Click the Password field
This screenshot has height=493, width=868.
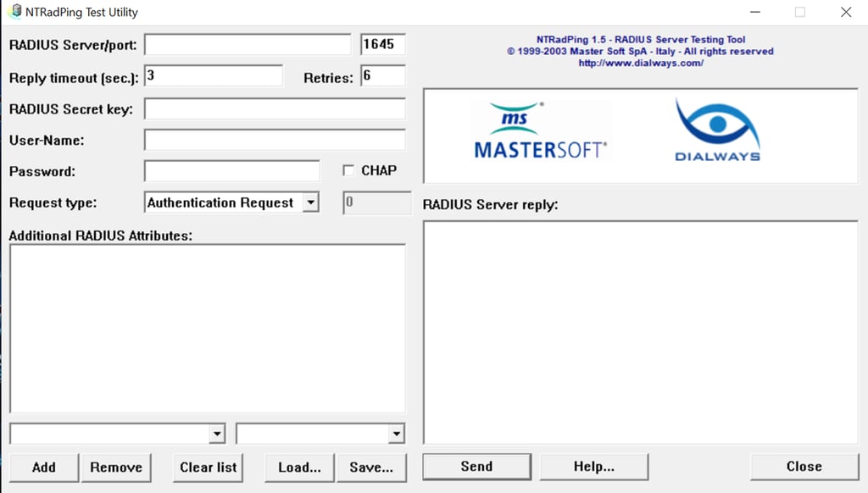[231, 171]
